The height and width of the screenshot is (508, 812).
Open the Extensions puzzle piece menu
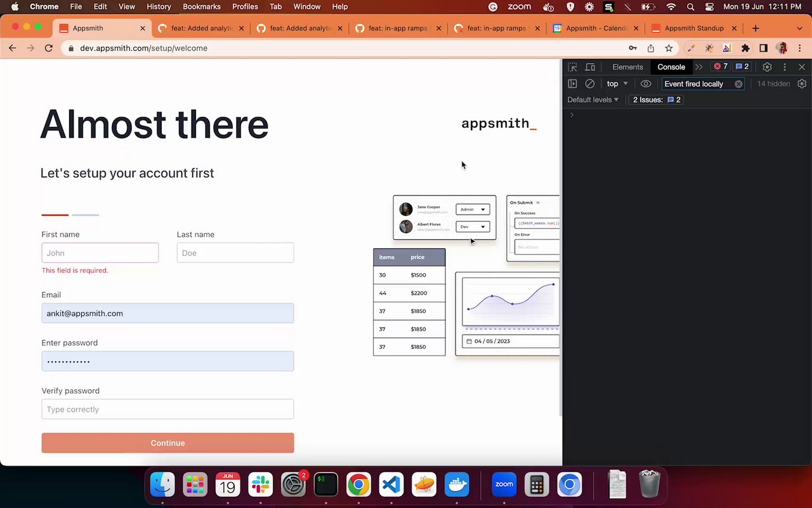point(745,48)
